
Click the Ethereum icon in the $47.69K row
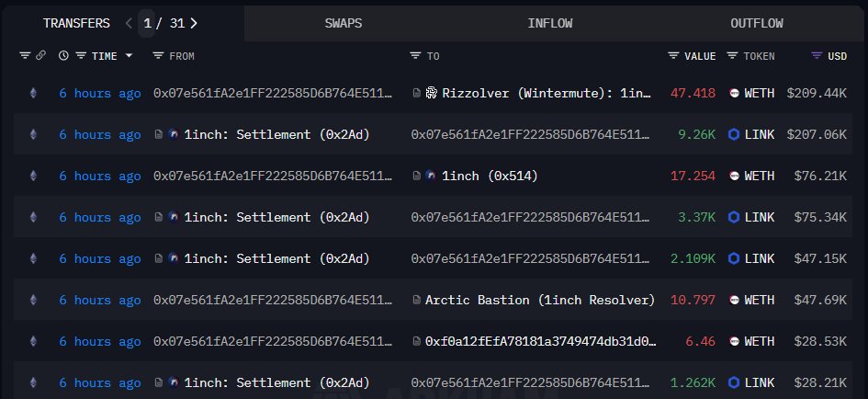point(33,300)
